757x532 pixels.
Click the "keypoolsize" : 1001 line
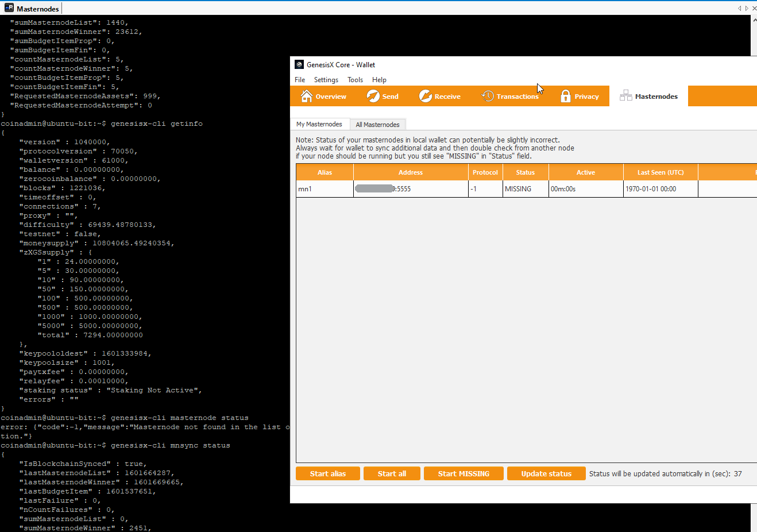click(x=67, y=363)
